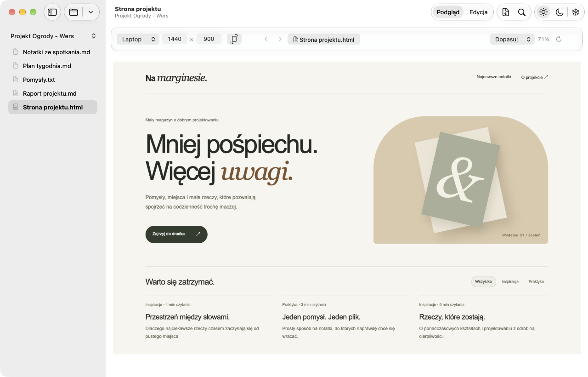
Task: Select Raport projektu.md in sidebar
Action: coord(53,93)
